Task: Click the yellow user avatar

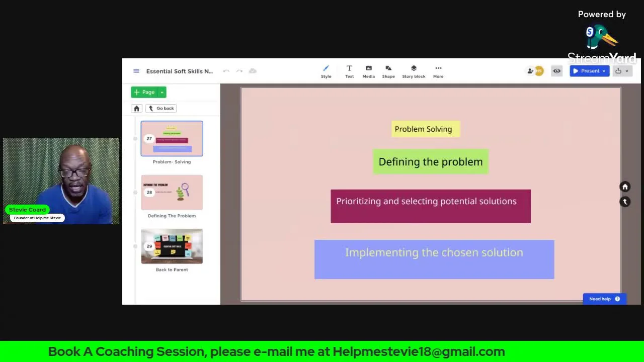Action: point(539,71)
